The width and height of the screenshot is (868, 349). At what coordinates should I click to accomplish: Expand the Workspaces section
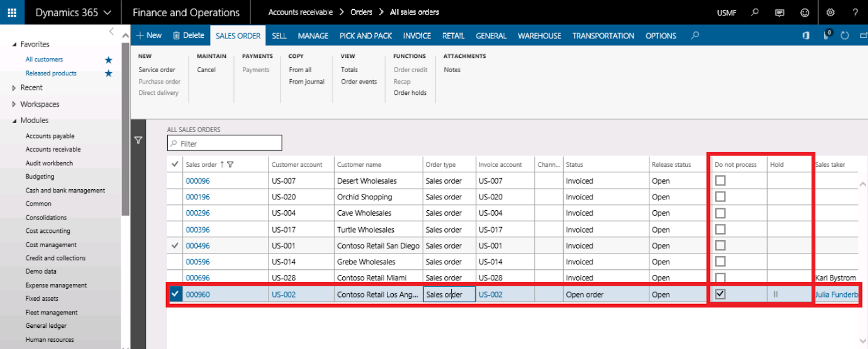click(x=14, y=104)
